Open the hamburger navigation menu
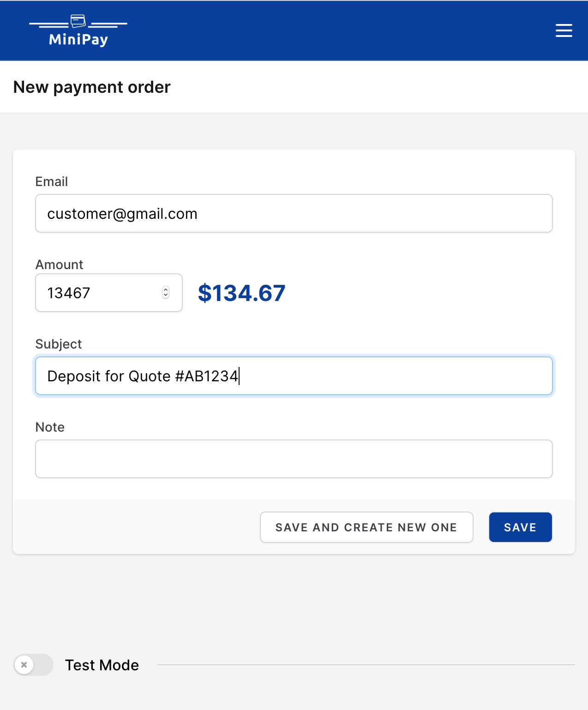The height and width of the screenshot is (710, 588). tap(564, 30)
